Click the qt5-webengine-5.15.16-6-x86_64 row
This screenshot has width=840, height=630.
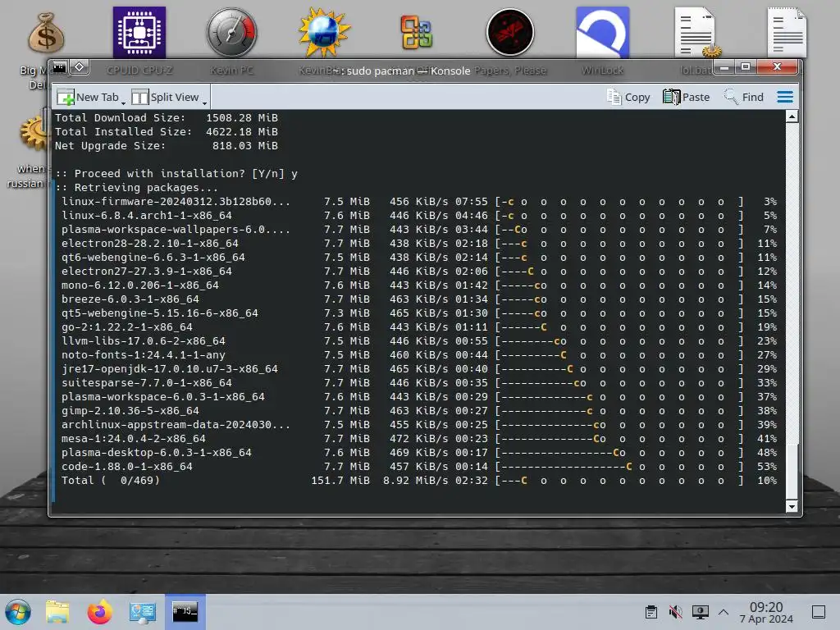pyautogui.click(x=419, y=313)
